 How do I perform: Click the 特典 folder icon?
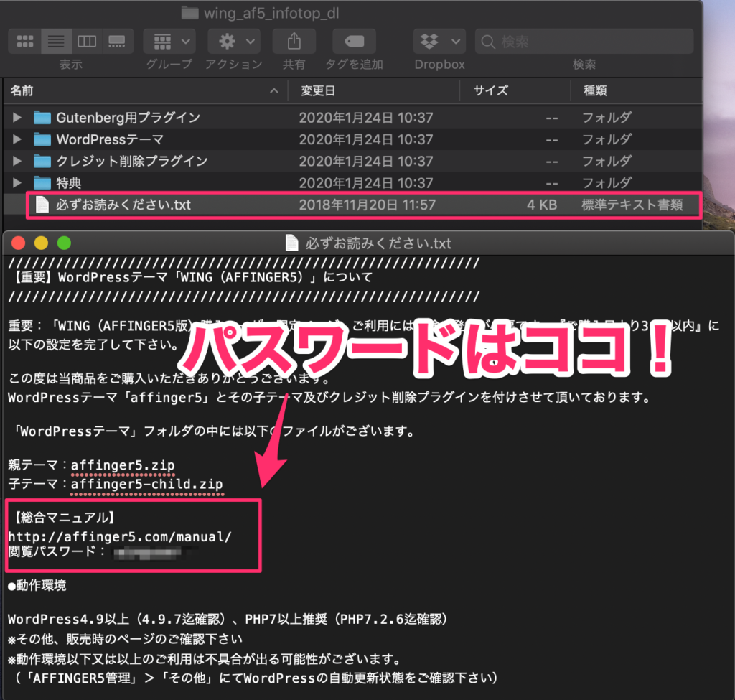pos(42,182)
